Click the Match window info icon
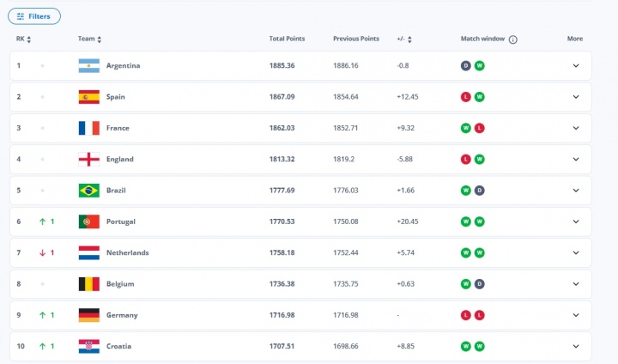This screenshot has height=364, width=618. tap(513, 39)
